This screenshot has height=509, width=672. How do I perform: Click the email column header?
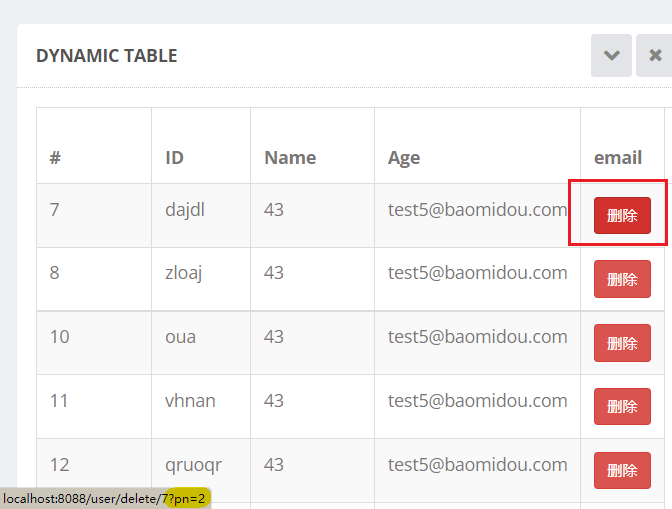point(617,157)
